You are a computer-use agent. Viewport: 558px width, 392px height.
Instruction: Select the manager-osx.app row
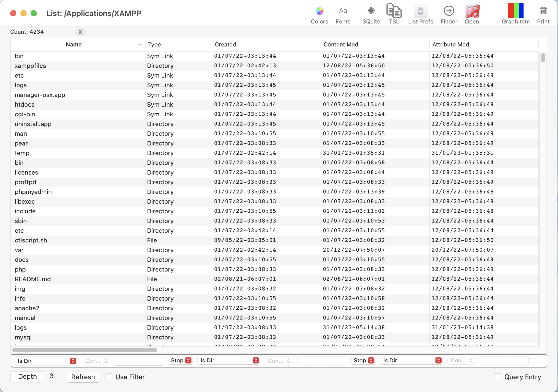tap(275, 95)
